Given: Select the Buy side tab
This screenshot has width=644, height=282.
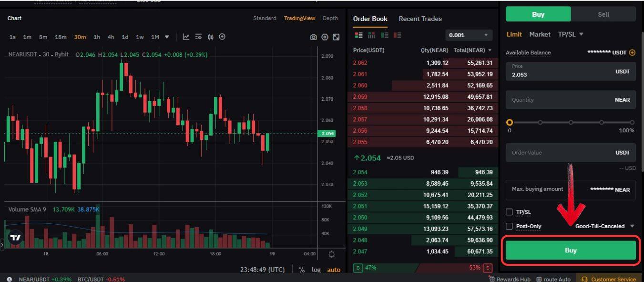Looking at the screenshot, I should pyautogui.click(x=538, y=14).
